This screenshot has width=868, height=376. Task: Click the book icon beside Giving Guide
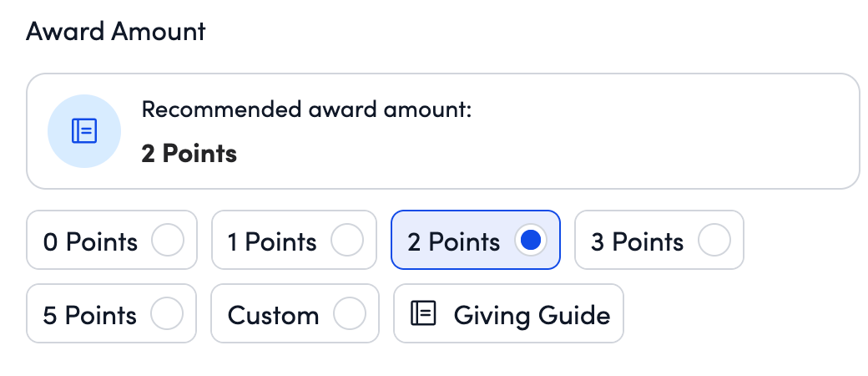pyautogui.click(x=423, y=314)
